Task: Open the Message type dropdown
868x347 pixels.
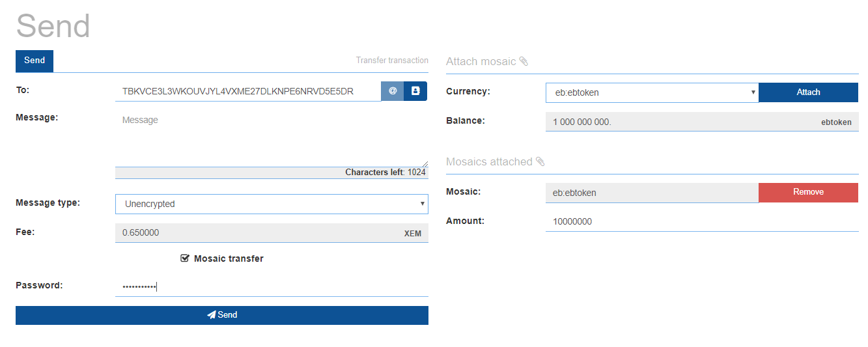Action: click(272, 204)
